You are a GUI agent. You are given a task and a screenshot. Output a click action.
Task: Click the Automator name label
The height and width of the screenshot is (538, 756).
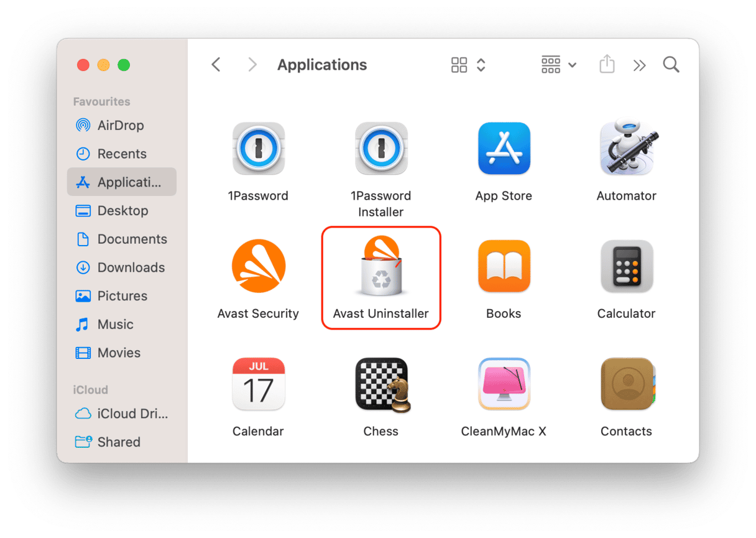627,196
